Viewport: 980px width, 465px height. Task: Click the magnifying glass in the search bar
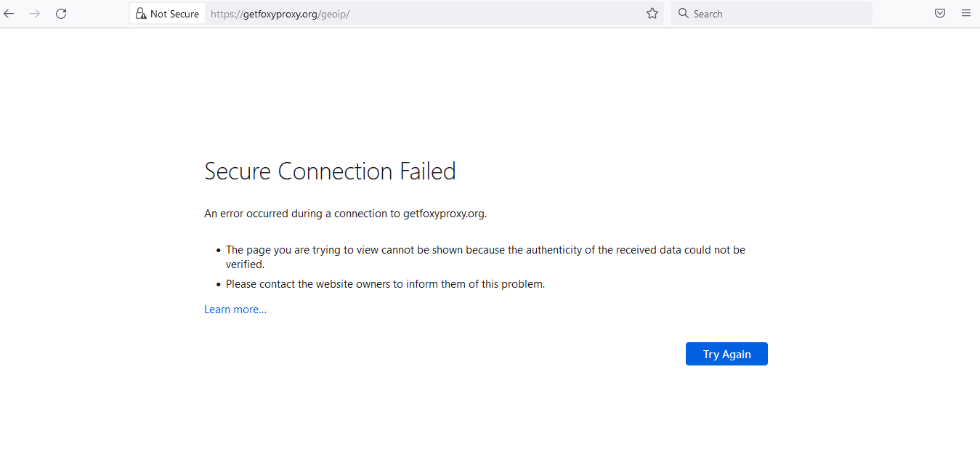click(683, 13)
